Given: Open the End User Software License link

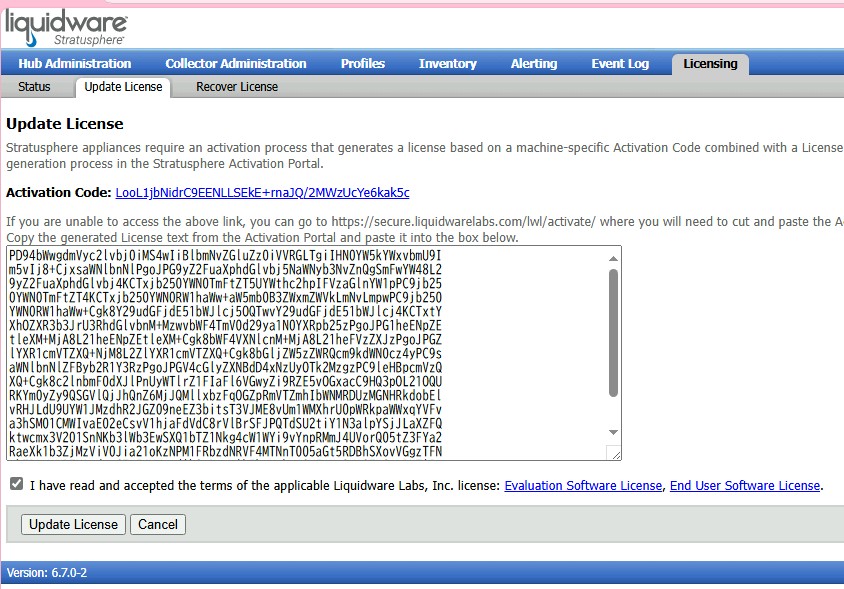Looking at the screenshot, I should (745, 486).
